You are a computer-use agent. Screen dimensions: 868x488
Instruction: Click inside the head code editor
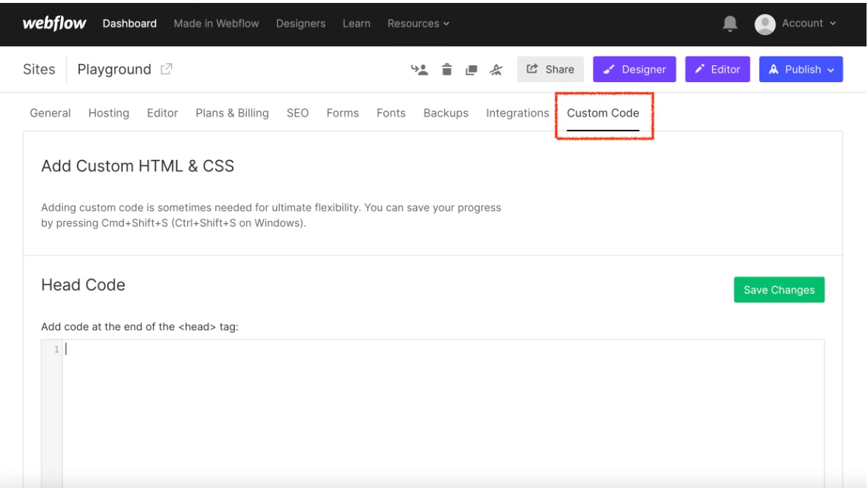pos(441,411)
